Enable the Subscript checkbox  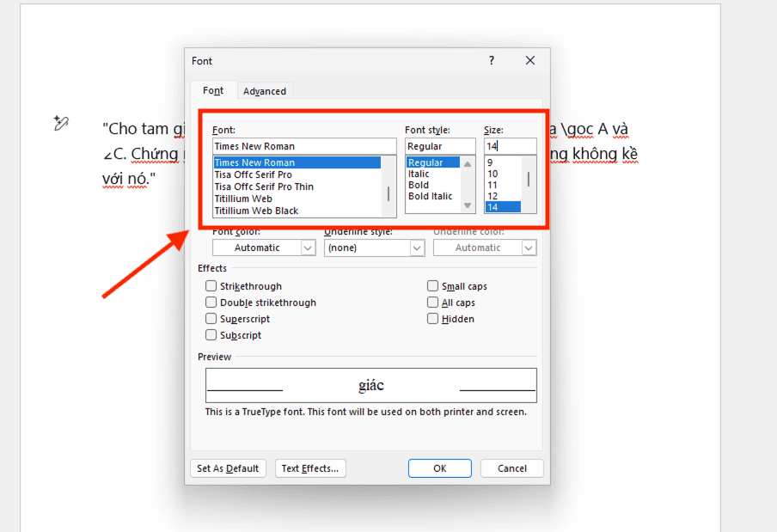[x=211, y=335]
